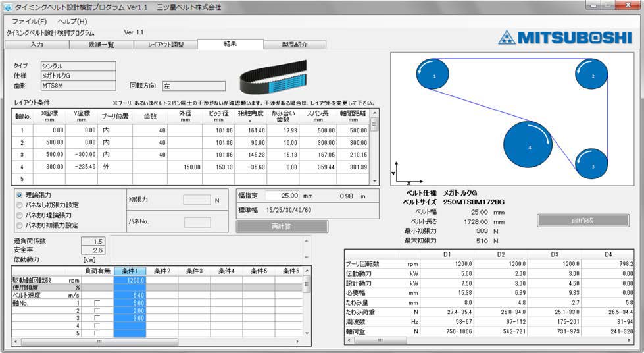Select the バネなし初張力設定 radio button
Viewport: 644px width, 353px height.
click(x=19, y=205)
